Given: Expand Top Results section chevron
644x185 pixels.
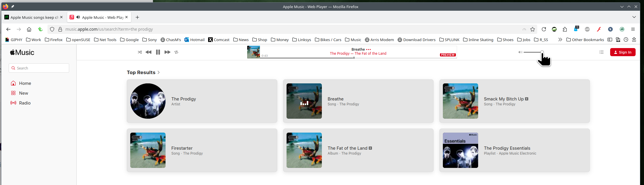Looking at the screenshot, I should [159, 72].
